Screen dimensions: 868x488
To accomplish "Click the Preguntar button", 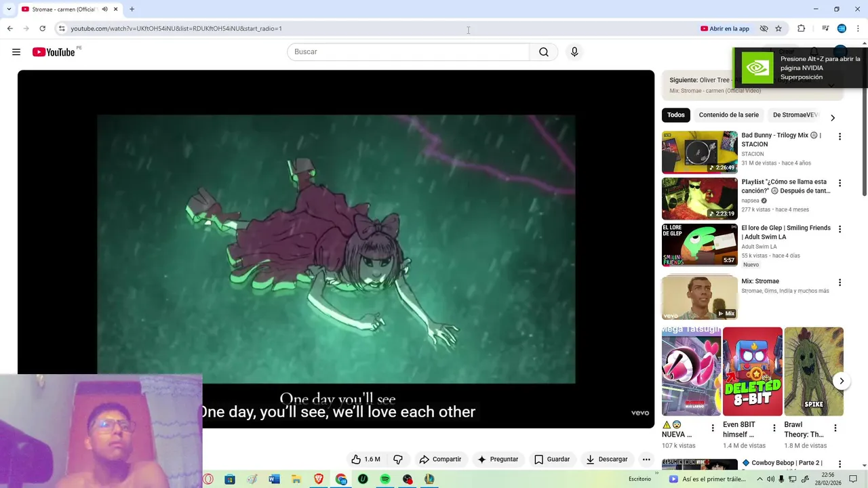I will 498,459.
